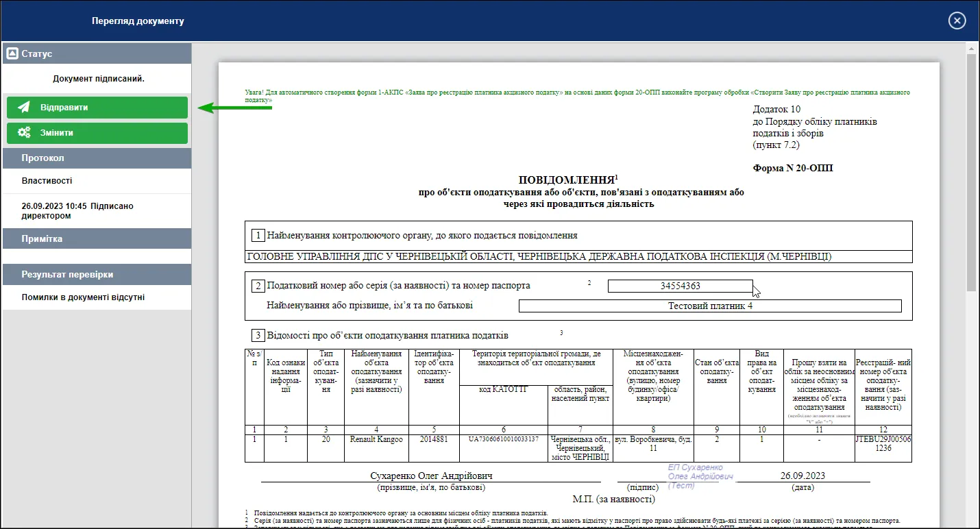Click the electronic signature stamp of Сухаренко
This screenshot has width=980, height=529.
700,476
